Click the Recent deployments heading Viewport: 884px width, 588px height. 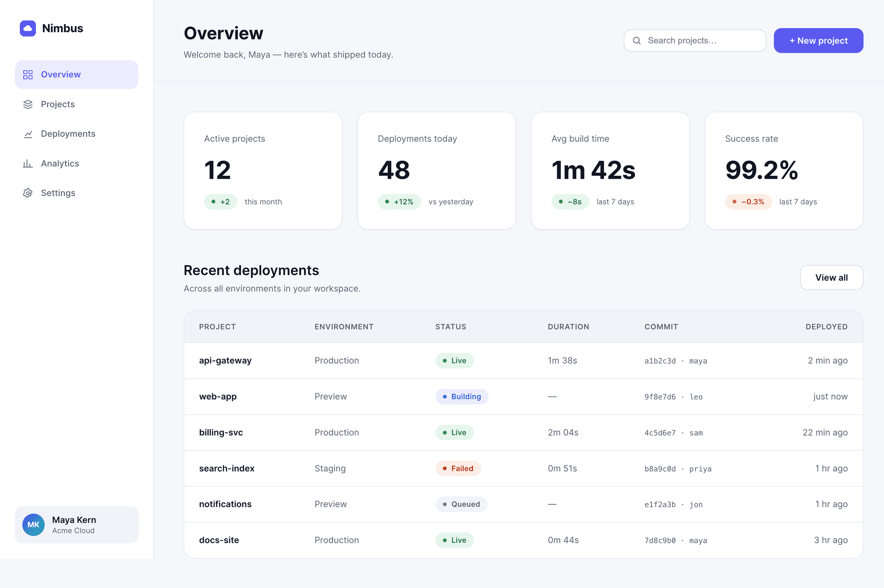pyautogui.click(x=251, y=271)
